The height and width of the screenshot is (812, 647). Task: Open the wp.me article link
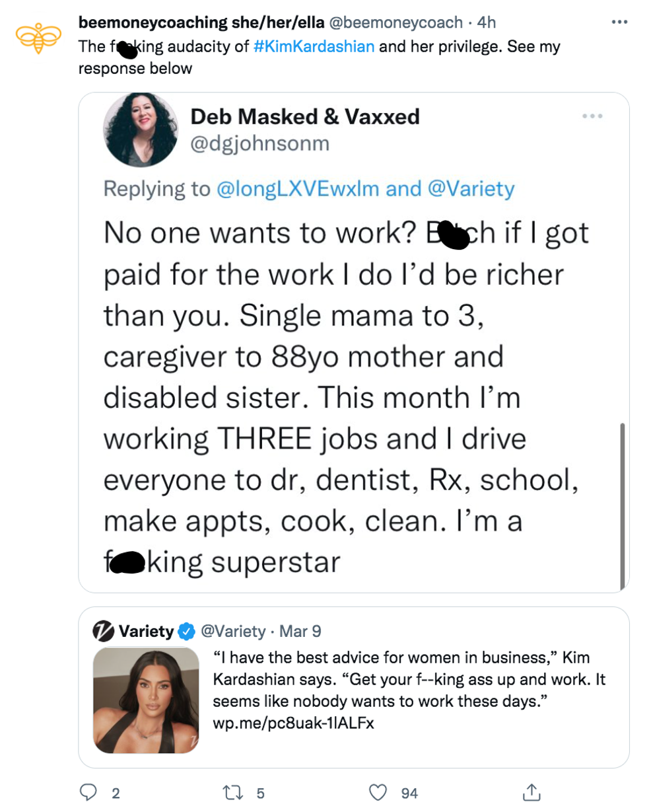click(x=294, y=723)
